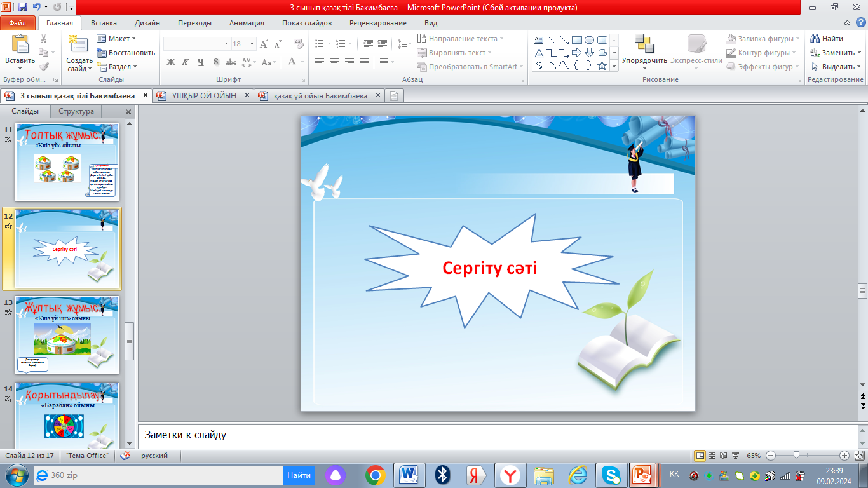
Task: Click the Файл button
Action: (x=18, y=23)
